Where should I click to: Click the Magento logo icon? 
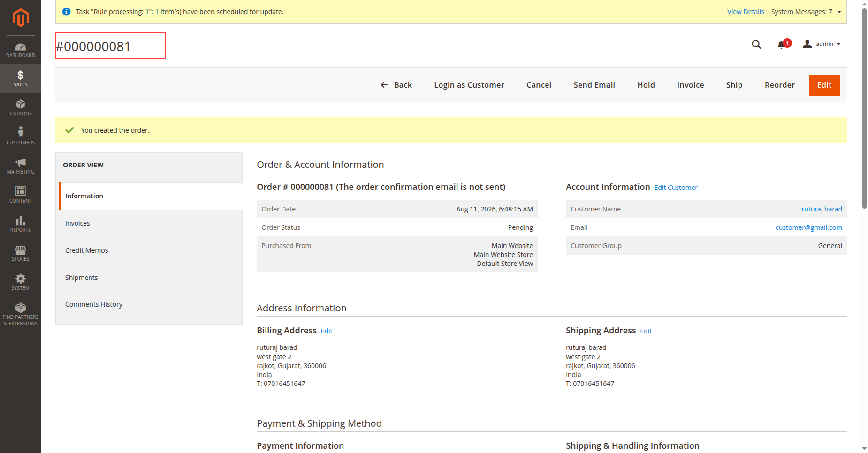pyautogui.click(x=21, y=18)
